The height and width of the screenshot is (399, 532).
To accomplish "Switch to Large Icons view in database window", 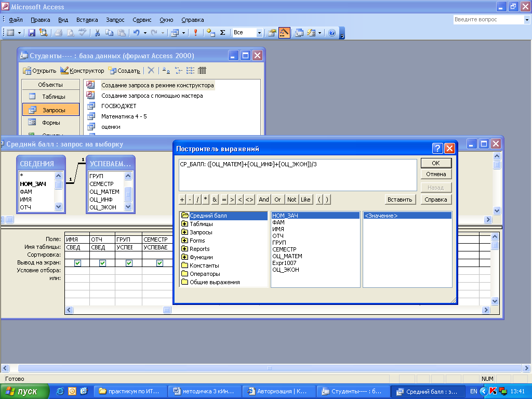I will point(166,71).
